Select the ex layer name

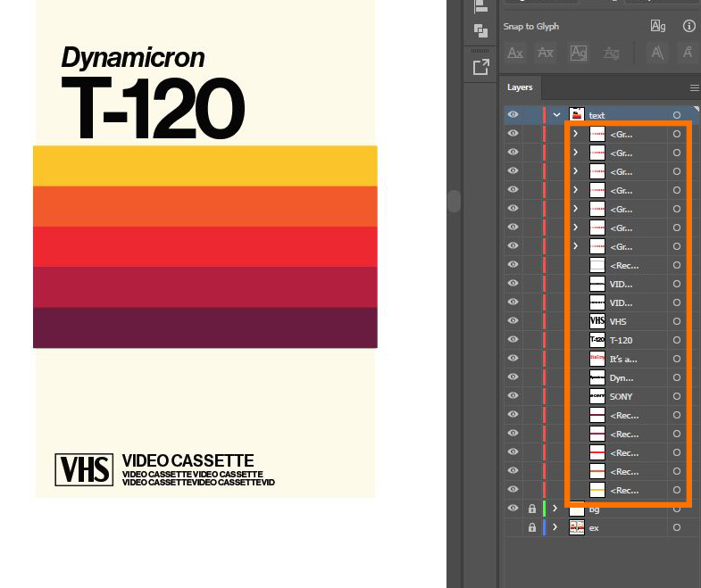click(594, 528)
